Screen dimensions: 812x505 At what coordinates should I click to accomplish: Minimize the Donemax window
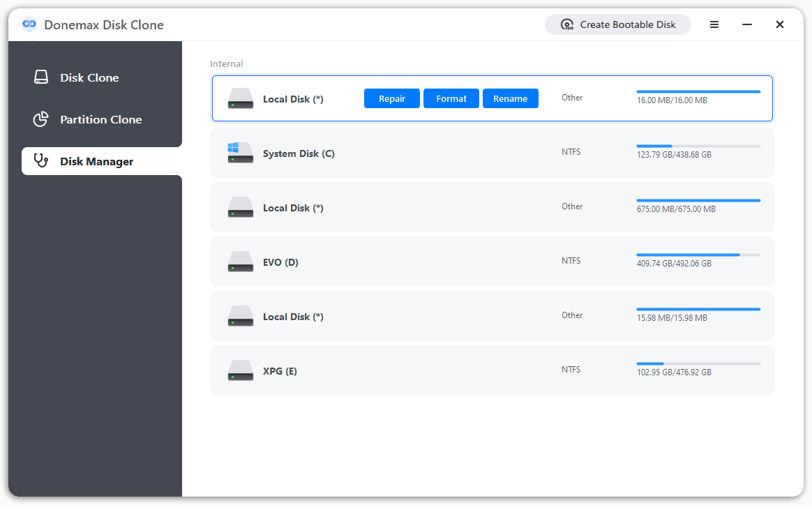click(746, 24)
